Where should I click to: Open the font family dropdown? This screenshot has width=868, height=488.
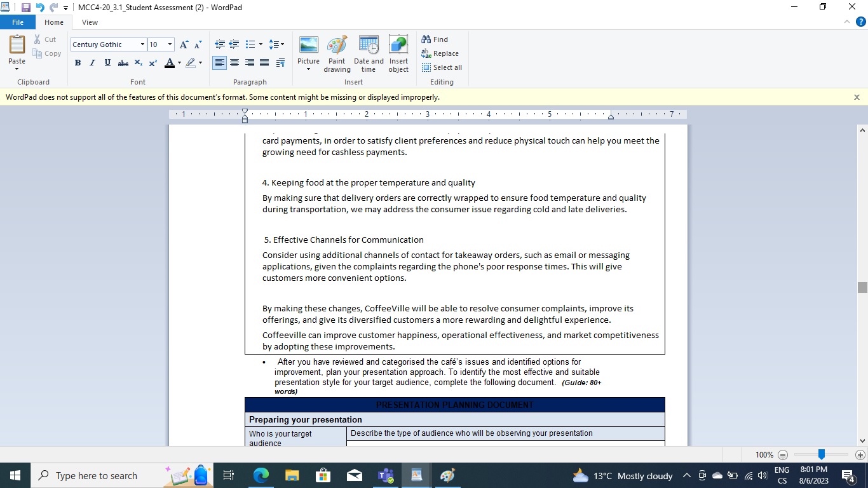(142, 44)
